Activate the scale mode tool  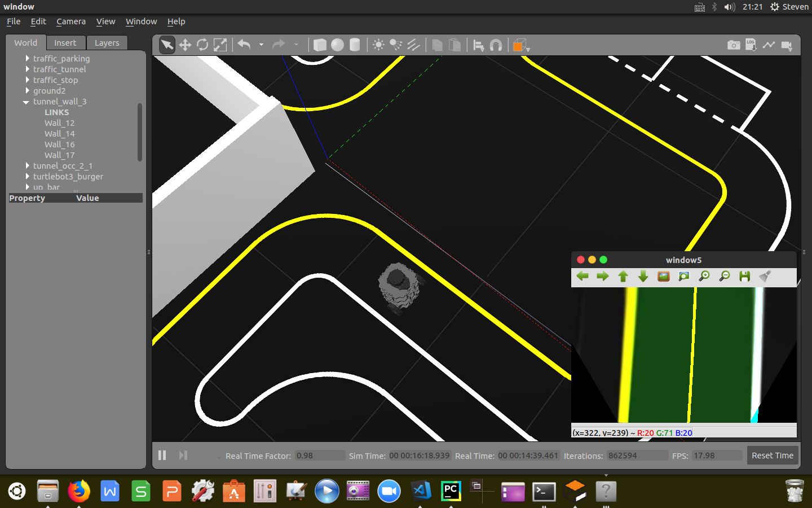tap(220, 45)
